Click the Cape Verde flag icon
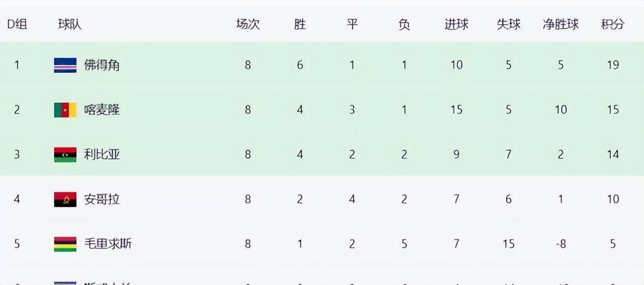 pos(65,65)
